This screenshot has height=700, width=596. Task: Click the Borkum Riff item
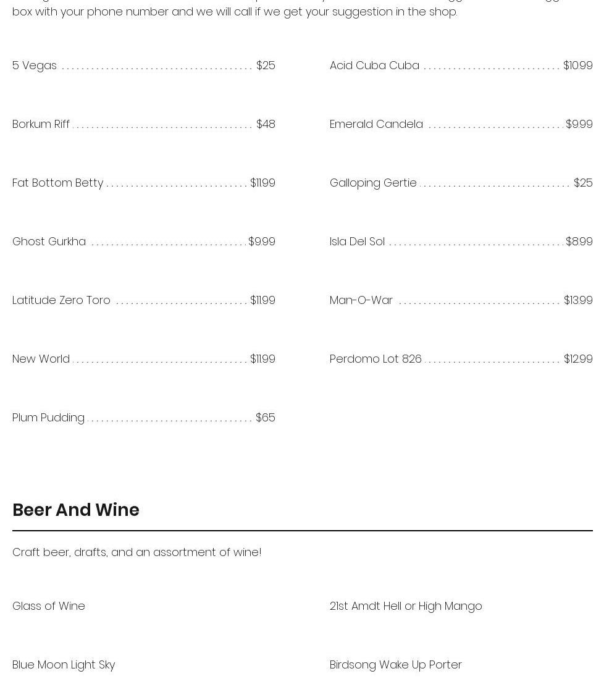click(144, 124)
